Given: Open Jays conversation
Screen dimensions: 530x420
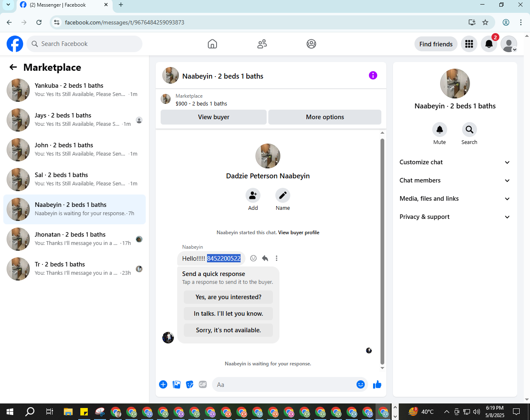Looking at the screenshot, I should click(x=75, y=120).
